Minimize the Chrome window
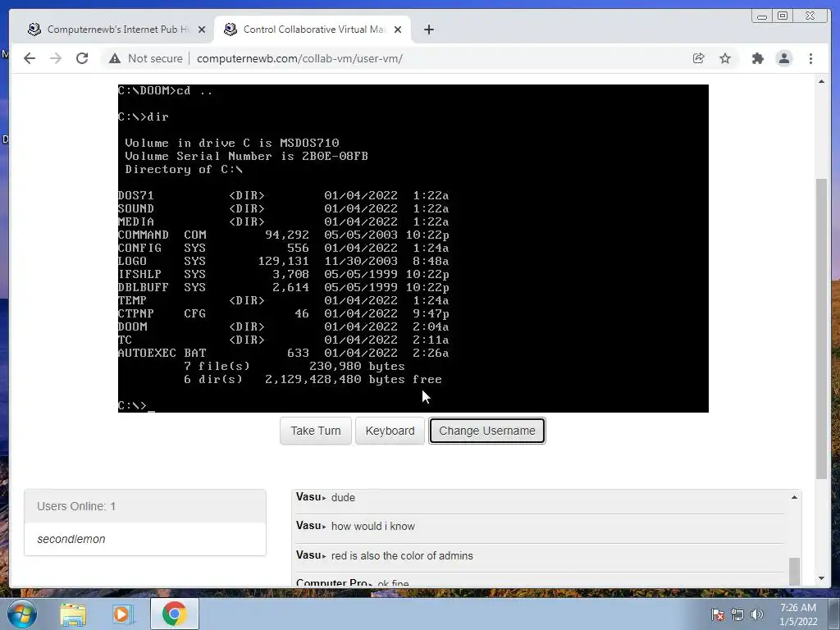840x630 pixels. (x=762, y=16)
